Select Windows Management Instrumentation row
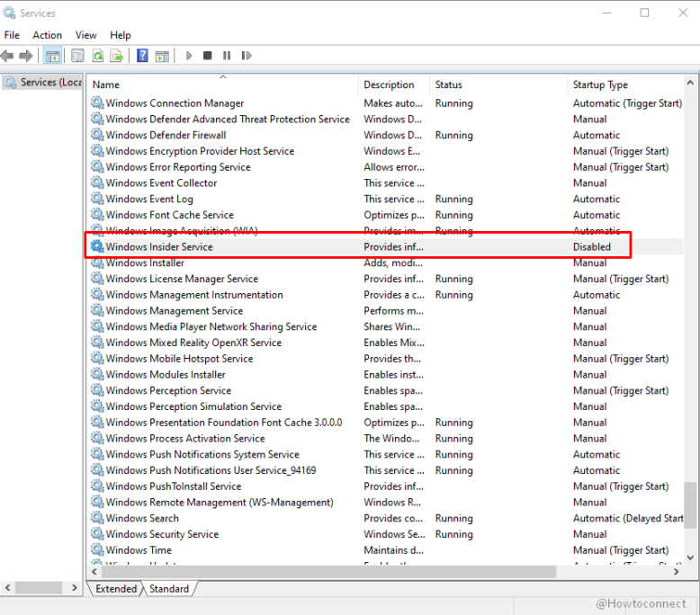The width and height of the screenshot is (700, 615). pos(386,294)
